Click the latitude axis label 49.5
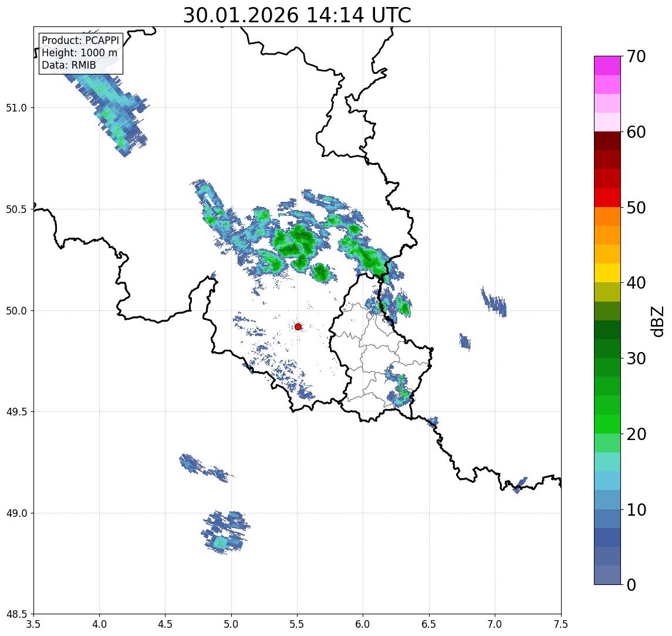672x636 pixels. 16,412
